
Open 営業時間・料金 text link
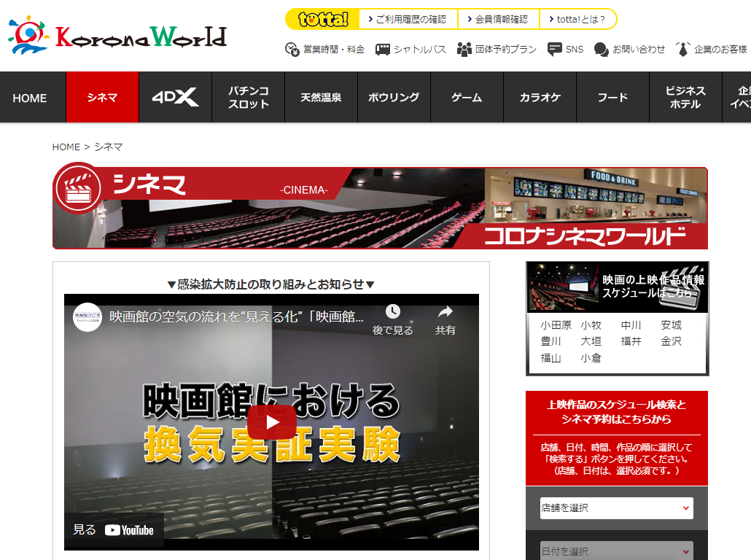(334, 49)
